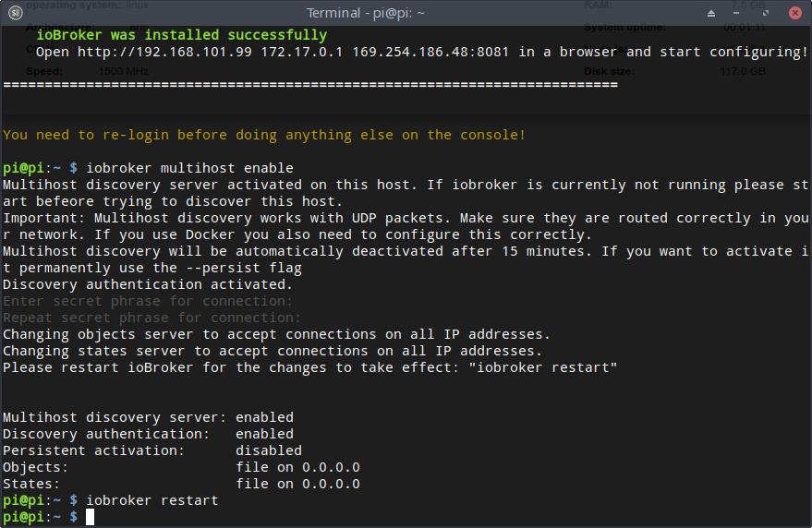Click the 'Discovery authentication activated.' line
The height and width of the screenshot is (528, 812).
[x=148, y=284]
